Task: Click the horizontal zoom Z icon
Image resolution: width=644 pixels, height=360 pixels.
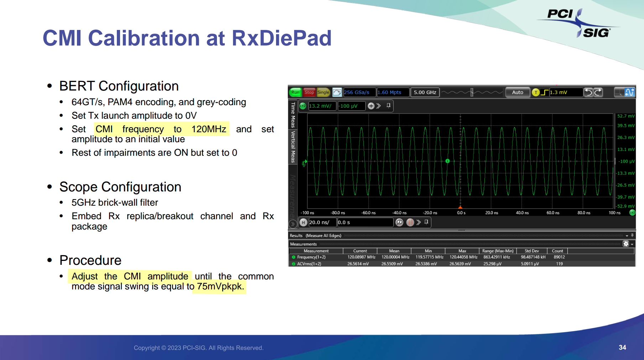Action: tap(400, 222)
